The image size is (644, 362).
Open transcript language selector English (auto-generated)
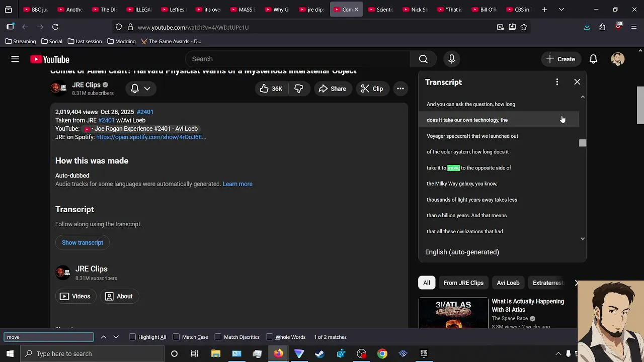click(x=462, y=252)
